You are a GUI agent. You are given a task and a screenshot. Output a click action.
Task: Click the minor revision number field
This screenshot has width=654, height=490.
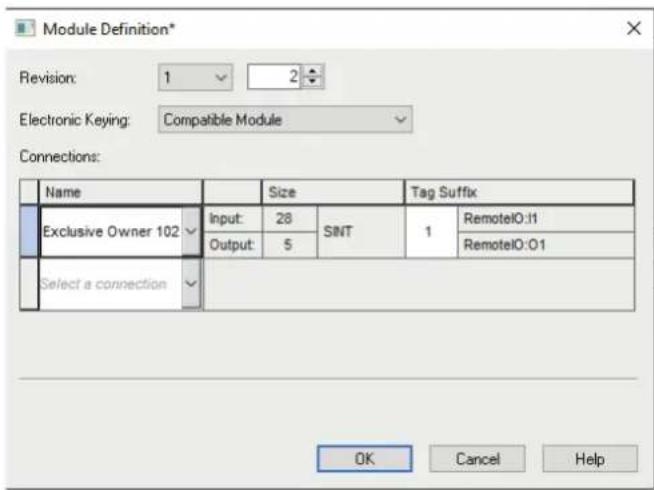click(x=274, y=77)
